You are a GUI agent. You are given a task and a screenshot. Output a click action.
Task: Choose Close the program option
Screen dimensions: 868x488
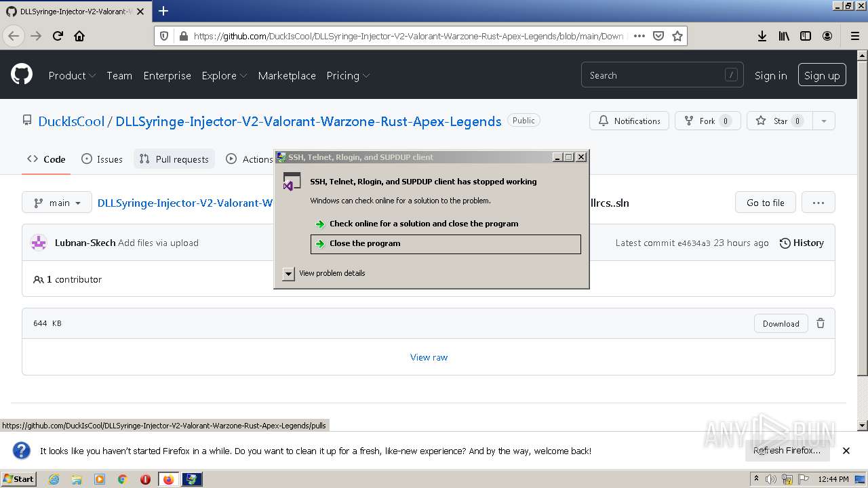click(x=446, y=244)
